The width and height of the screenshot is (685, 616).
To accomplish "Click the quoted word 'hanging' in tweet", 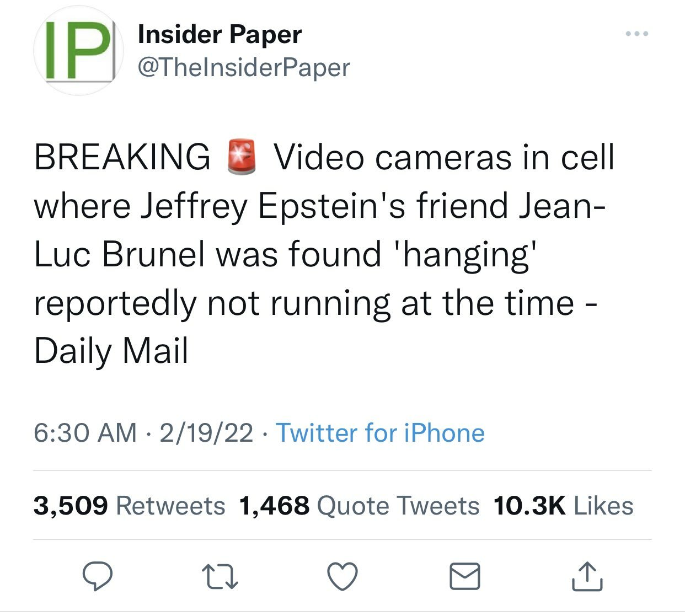I will [468, 254].
